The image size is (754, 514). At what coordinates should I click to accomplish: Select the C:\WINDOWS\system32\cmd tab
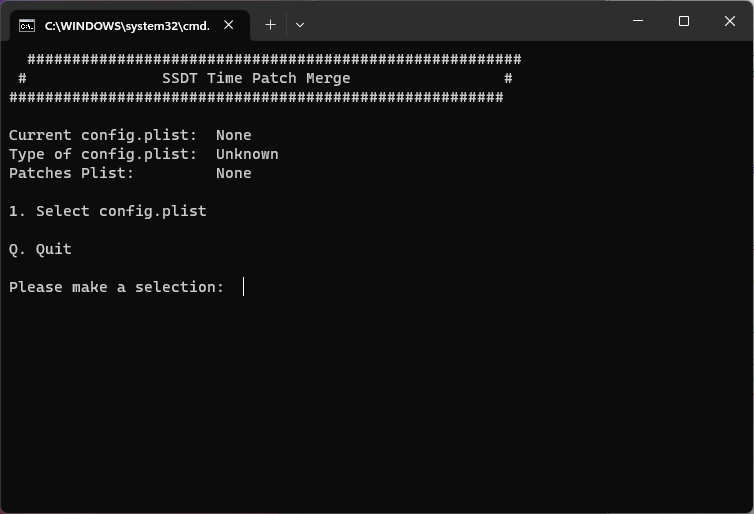126,25
